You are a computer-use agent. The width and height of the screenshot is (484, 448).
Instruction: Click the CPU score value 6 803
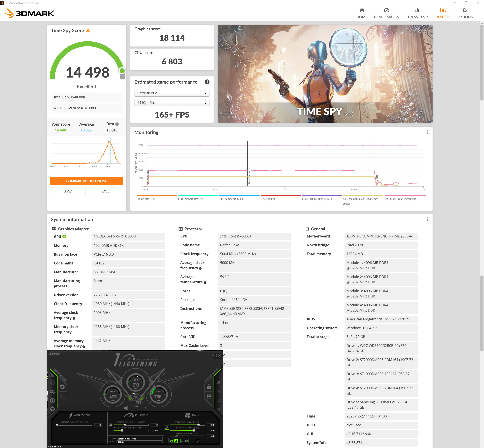click(x=172, y=62)
